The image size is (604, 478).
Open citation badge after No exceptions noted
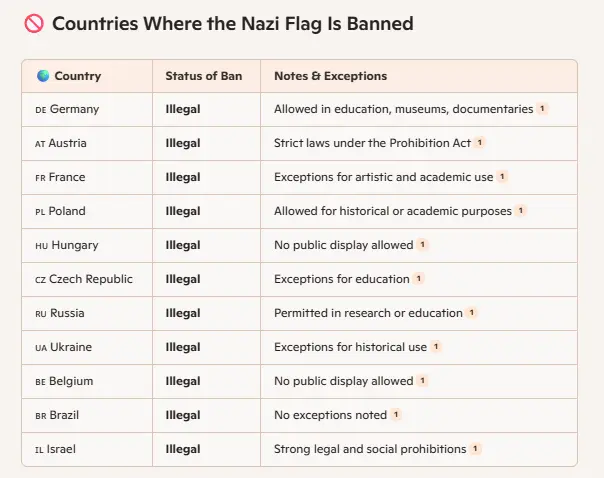[396, 415]
